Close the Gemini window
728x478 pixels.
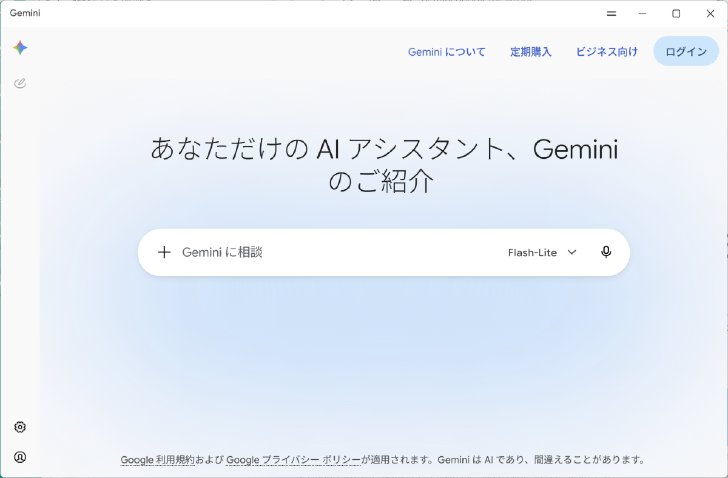point(710,13)
